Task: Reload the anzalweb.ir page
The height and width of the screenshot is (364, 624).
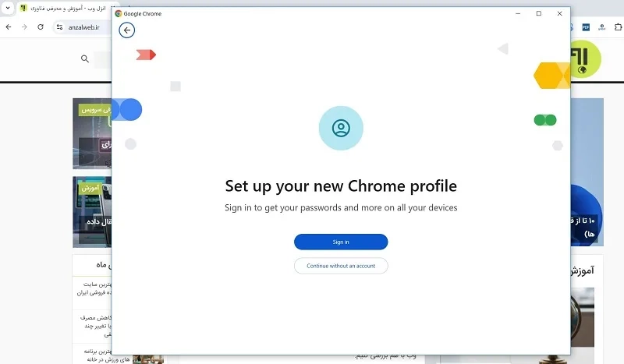Action: [41, 27]
